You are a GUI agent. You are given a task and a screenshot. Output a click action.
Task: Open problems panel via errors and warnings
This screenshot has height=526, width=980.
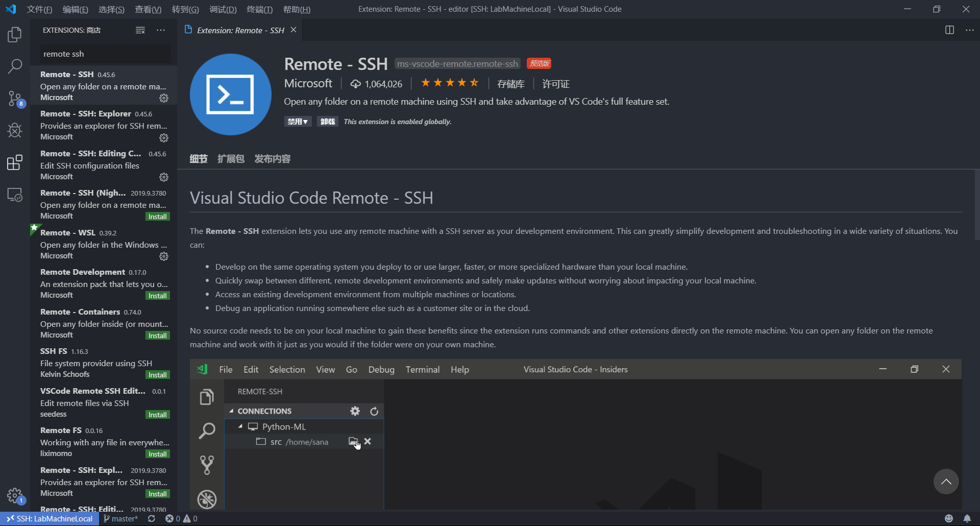coord(181,518)
